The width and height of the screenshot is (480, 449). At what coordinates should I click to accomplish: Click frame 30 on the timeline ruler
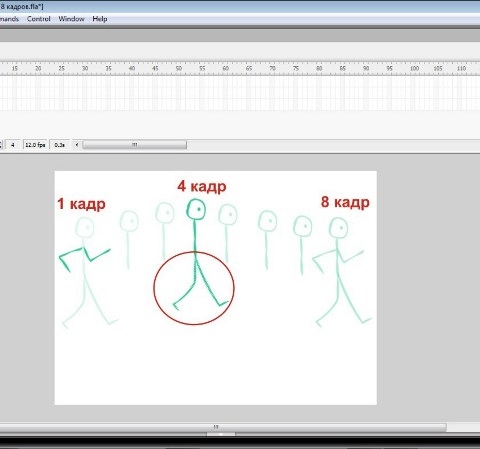pyautogui.click(x=85, y=68)
